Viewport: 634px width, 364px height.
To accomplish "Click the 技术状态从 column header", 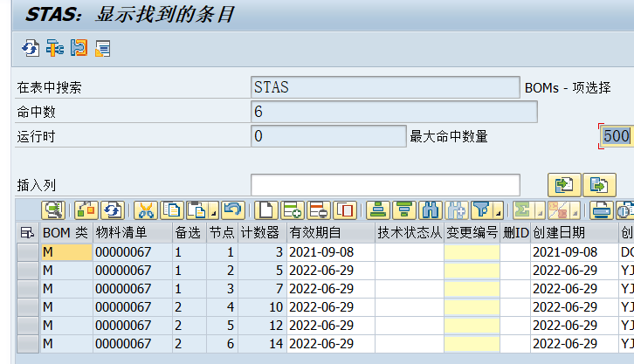I will 410,233.
